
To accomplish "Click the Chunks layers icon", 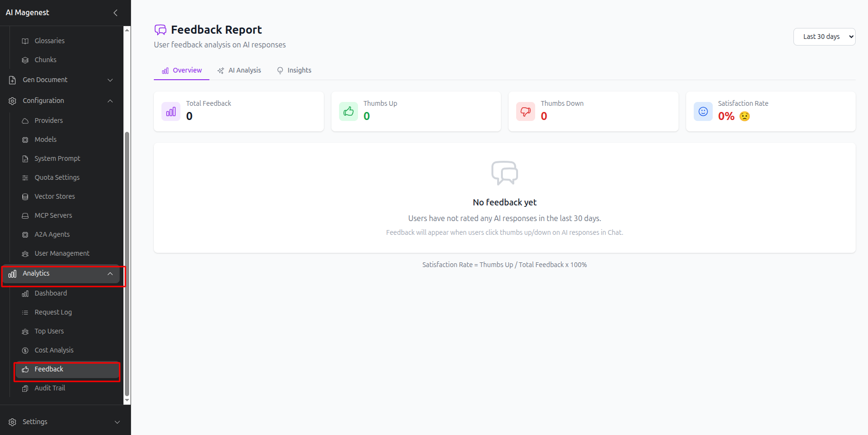I will coord(25,60).
